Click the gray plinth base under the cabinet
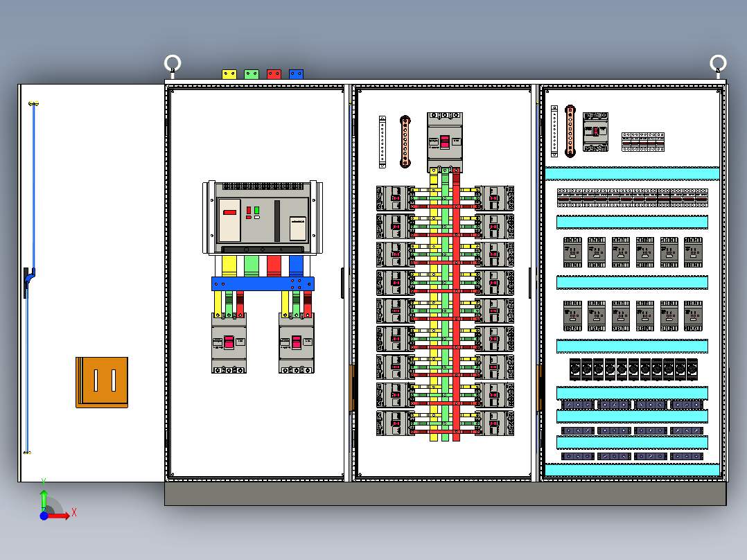 [x=446, y=493]
